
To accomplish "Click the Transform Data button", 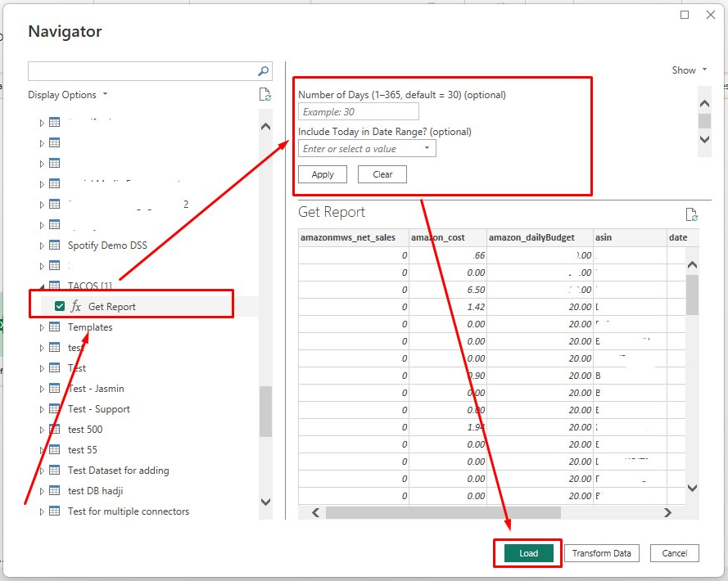I will pos(601,553).
